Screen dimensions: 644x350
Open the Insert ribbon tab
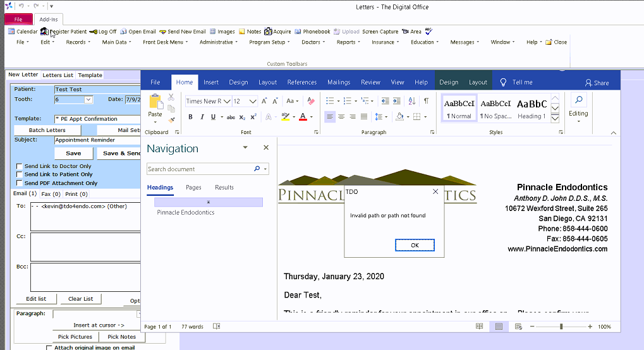point(211,82)
